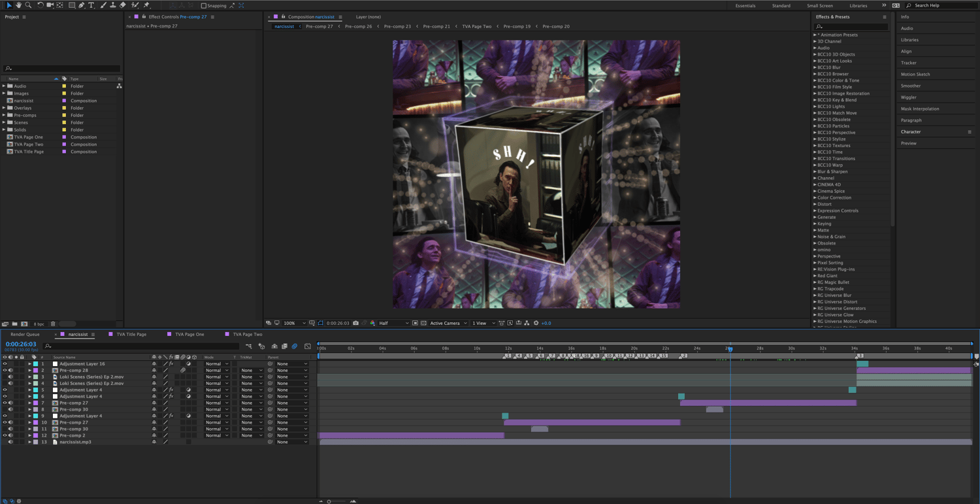Click the Effects & Presets search field
The width and height of the screenshot is (980, 504).
click(x=851, y=26)
